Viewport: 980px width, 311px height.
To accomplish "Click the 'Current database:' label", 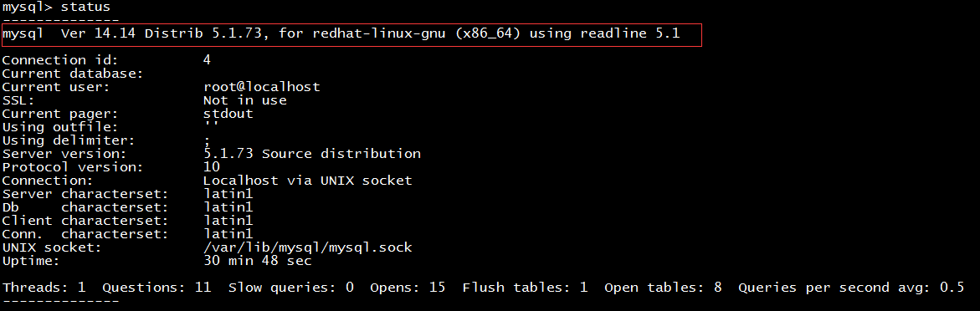I will click(x=73, y=74).
